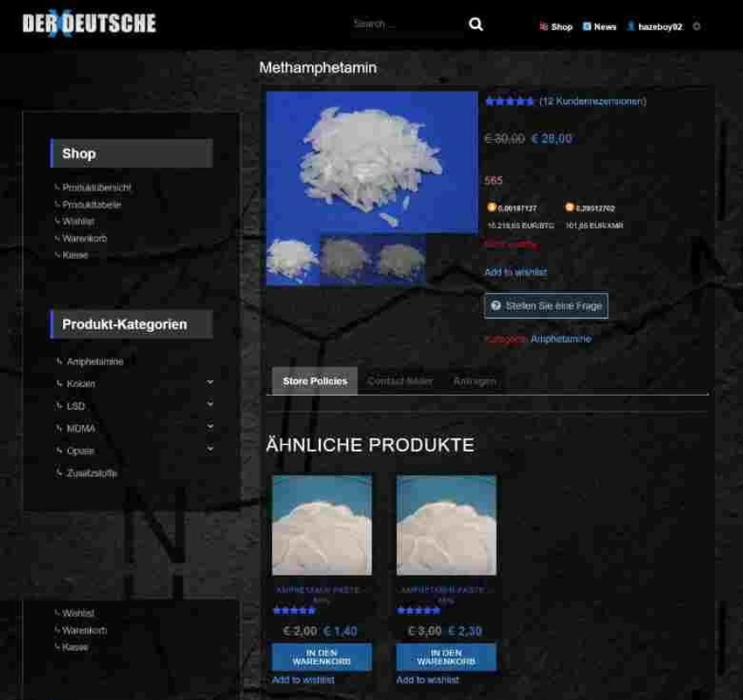Click the hazeboy02 user profile icon
Image resolution: width=743 pixels, height=700 pixels.
coord(631,26)
